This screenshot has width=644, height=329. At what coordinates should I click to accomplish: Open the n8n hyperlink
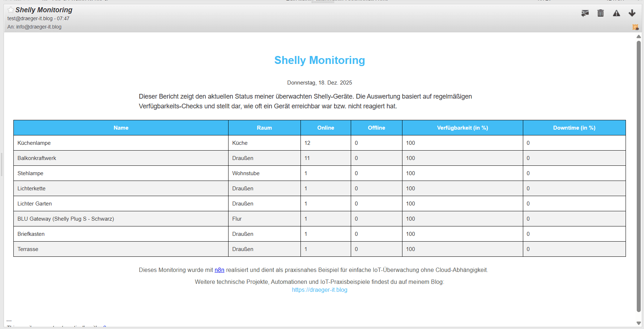click(219, 270)
